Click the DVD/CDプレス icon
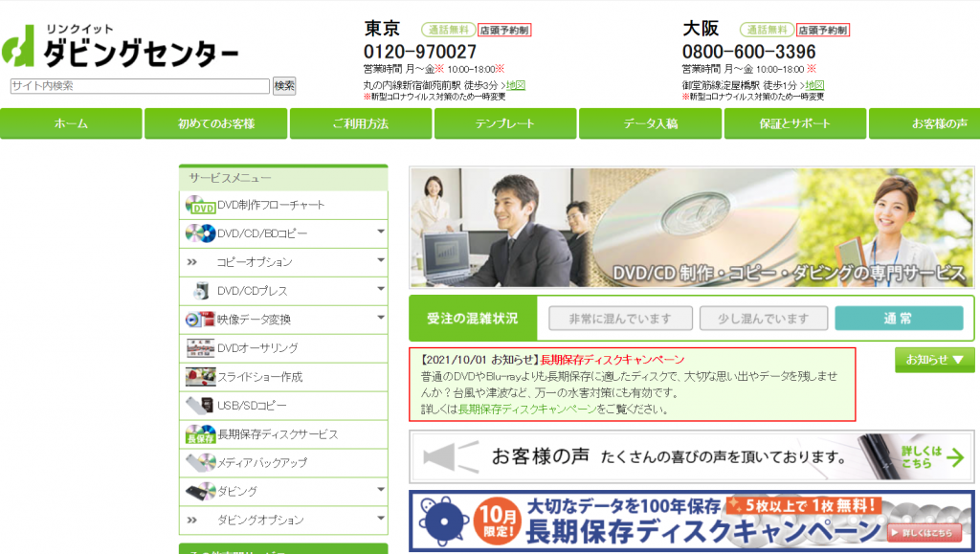Viewport: 980px width, 554px height. 200,291
